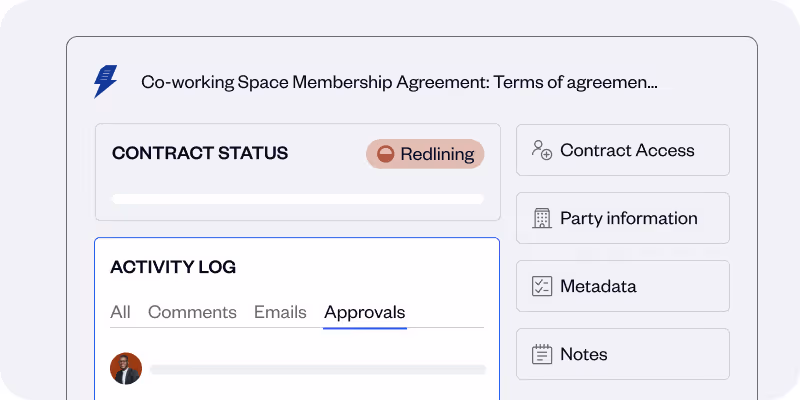This screenshot has width=800, height=400.
Task: Click the Co-working Space Membership Agreement title
Action: [x=399, y=82]
